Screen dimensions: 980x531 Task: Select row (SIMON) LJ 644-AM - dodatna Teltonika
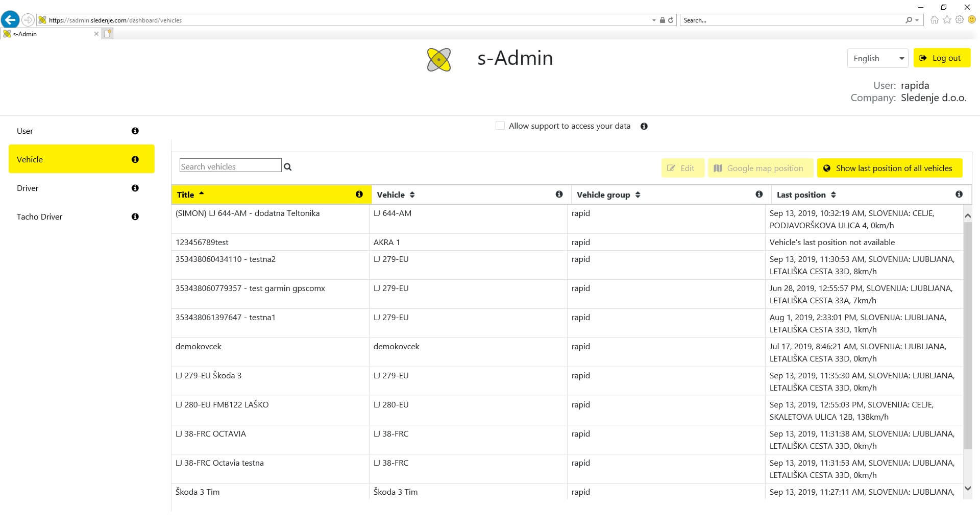pyautogui.click(x=567, y=219)
